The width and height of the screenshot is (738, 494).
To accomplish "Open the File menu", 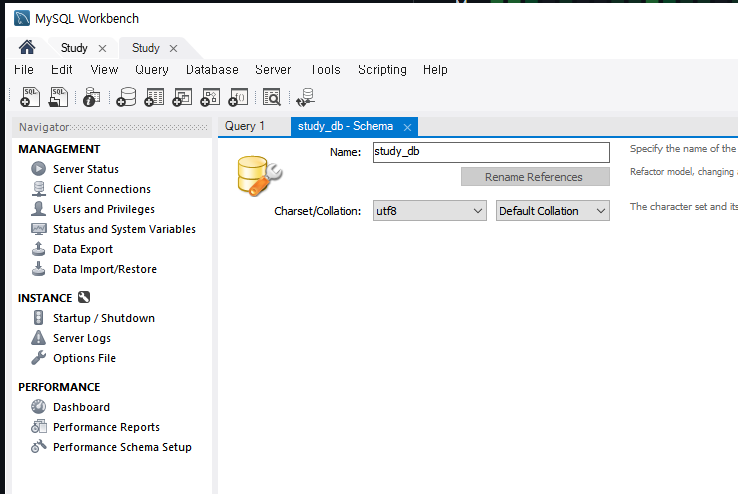I will 24,70.
